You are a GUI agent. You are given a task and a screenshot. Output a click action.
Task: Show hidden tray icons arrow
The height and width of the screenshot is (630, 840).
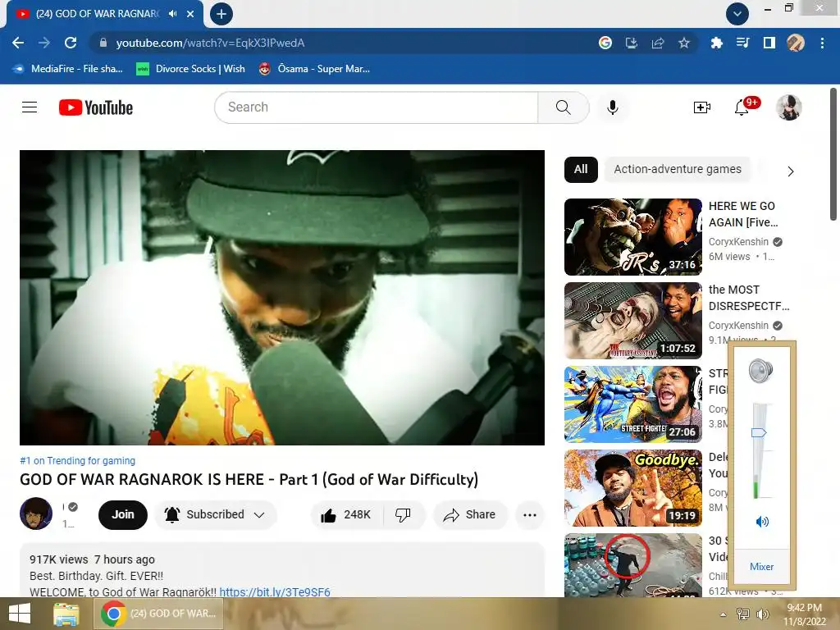tap(724, 614)
